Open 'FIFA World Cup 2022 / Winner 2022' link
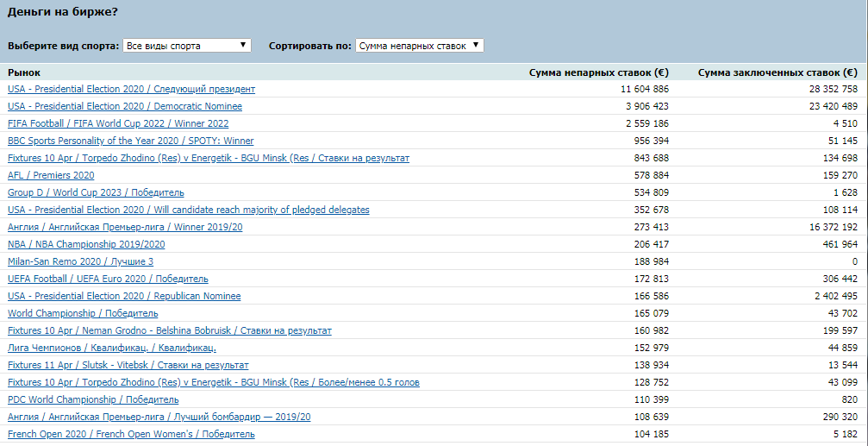The image size is (868, 446). (x=118, y=123)
